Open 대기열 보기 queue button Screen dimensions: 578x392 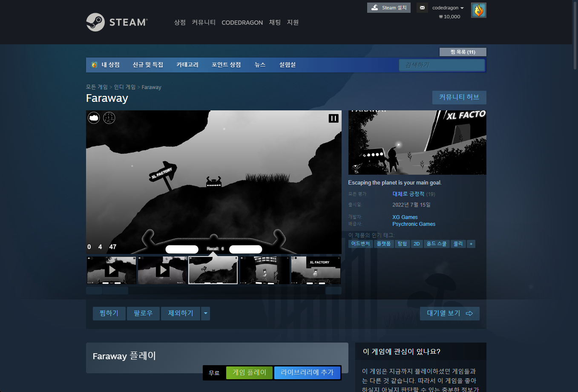click(450, 313)
